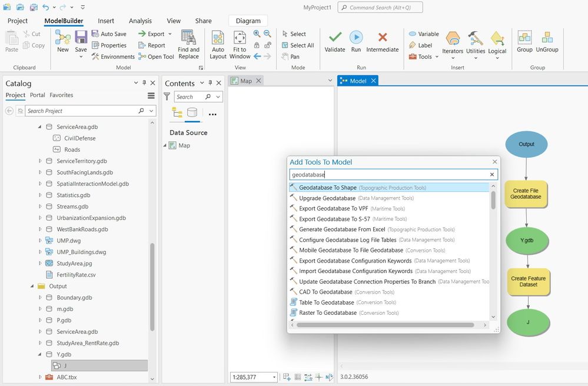Screen dimensions: 588x386
Task: Select the Favorites tab in Catalog
Action: (x=61, y=95)
